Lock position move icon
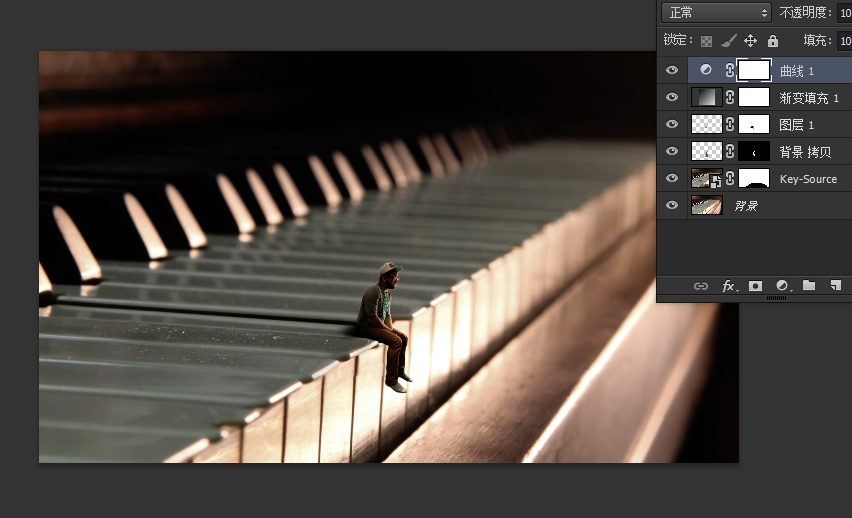Image resolution: width=852 pixels, height=518 pixels. [750, 41]
